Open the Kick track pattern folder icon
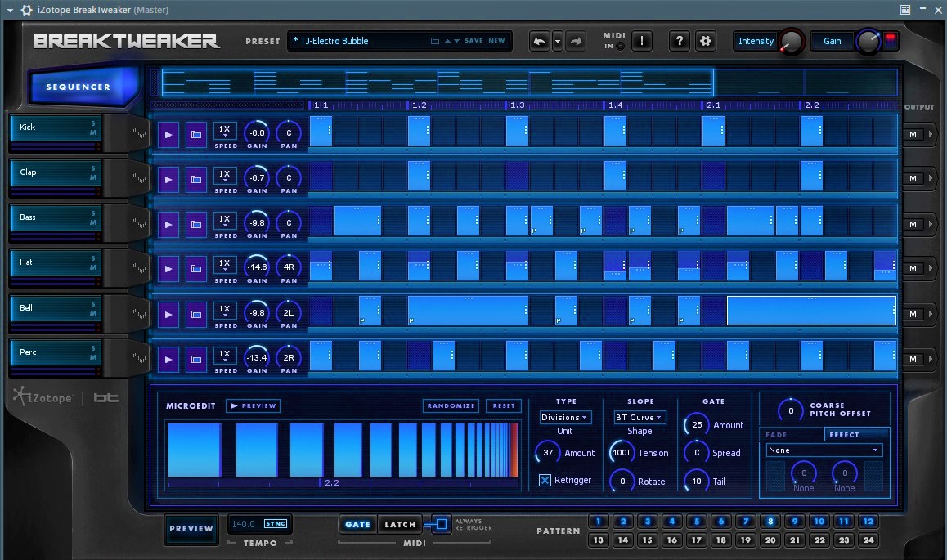 click(x=196, y=134)
